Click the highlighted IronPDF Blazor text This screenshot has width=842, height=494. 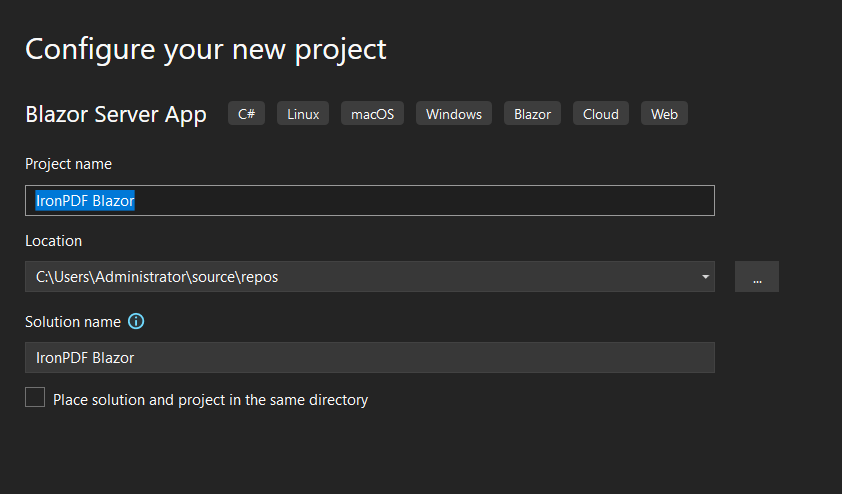[x=85, y=201]
